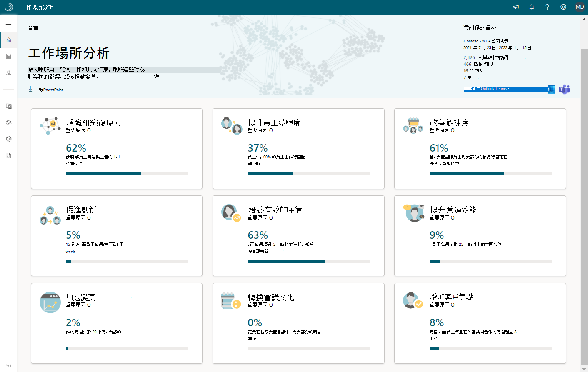This screenshot has width=588, height=372.
Task: Open the 培養有效的主管 card title
Action: pos(275,210)
